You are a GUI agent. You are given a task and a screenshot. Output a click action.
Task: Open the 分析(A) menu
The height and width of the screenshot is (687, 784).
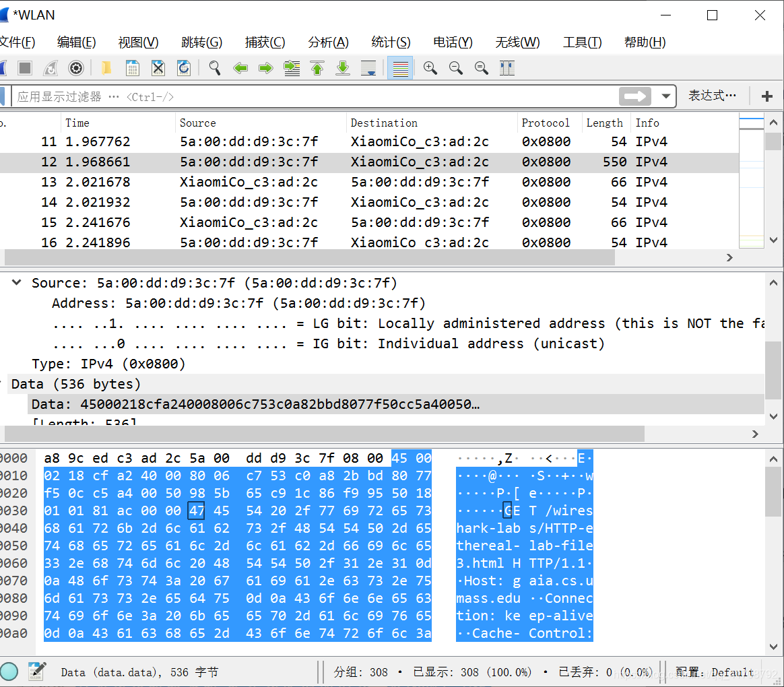(x=328, y=42)
